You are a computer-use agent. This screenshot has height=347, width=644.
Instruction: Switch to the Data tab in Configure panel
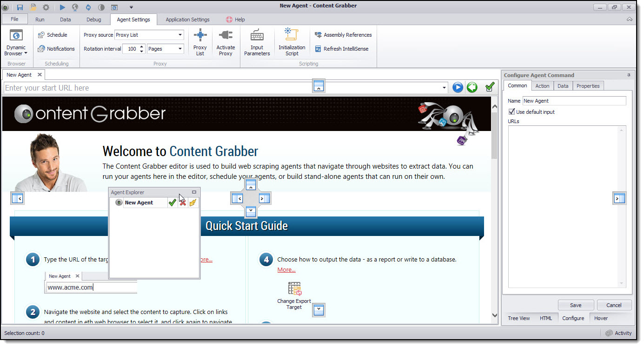click(563, 86)
